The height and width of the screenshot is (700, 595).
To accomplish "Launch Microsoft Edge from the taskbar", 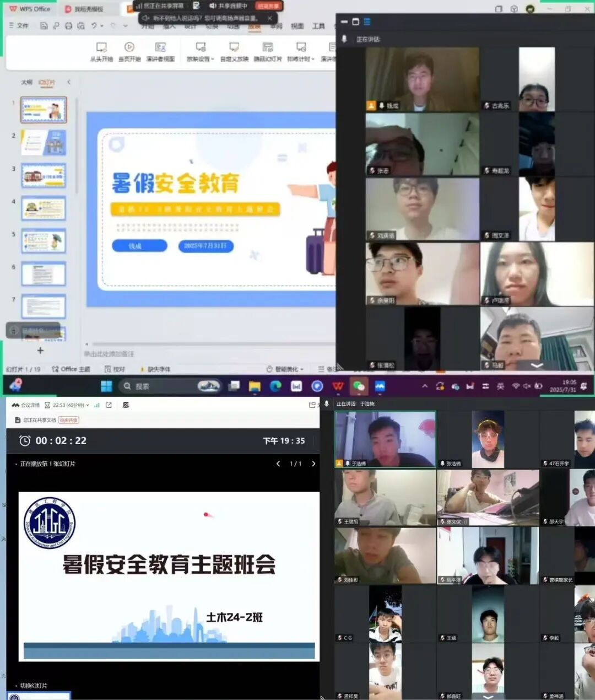I will 275,386.
